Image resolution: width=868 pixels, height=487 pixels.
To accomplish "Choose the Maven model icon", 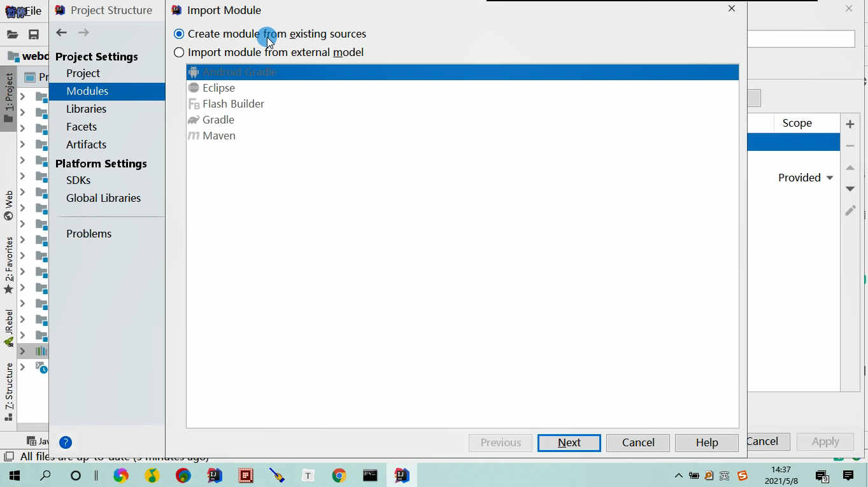I will point(194,136).
